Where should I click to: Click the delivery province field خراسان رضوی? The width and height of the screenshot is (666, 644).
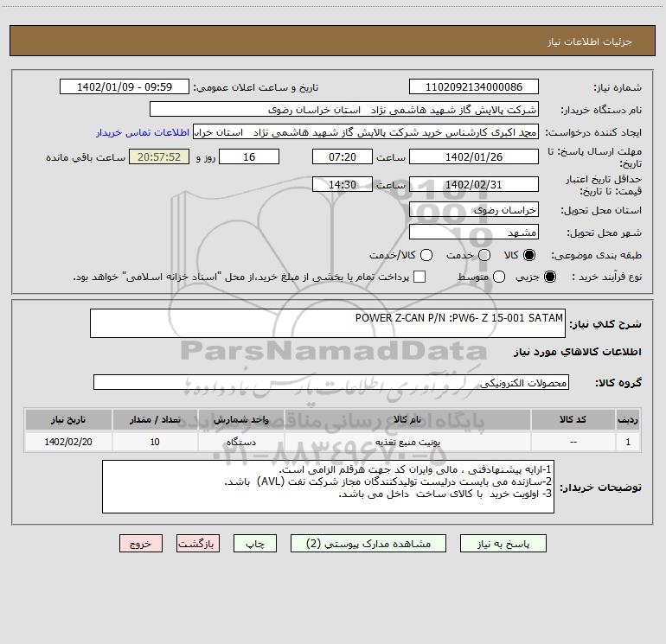tap(474, 209)
